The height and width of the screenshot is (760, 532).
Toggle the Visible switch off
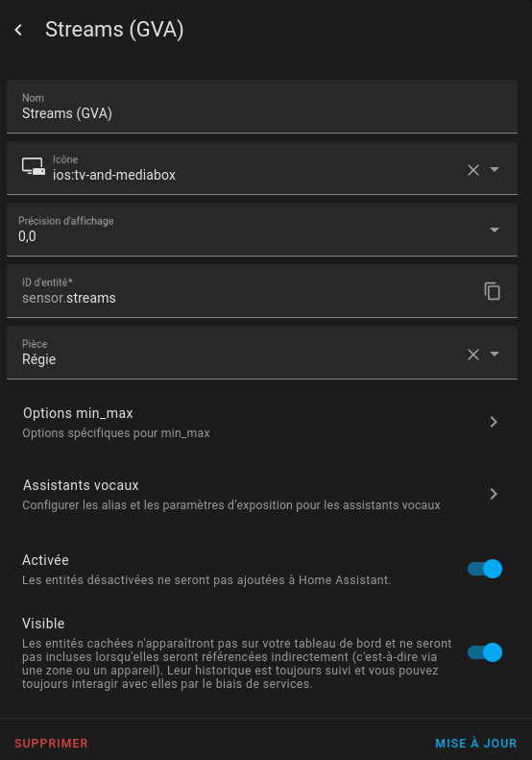(x=485, y=652)
